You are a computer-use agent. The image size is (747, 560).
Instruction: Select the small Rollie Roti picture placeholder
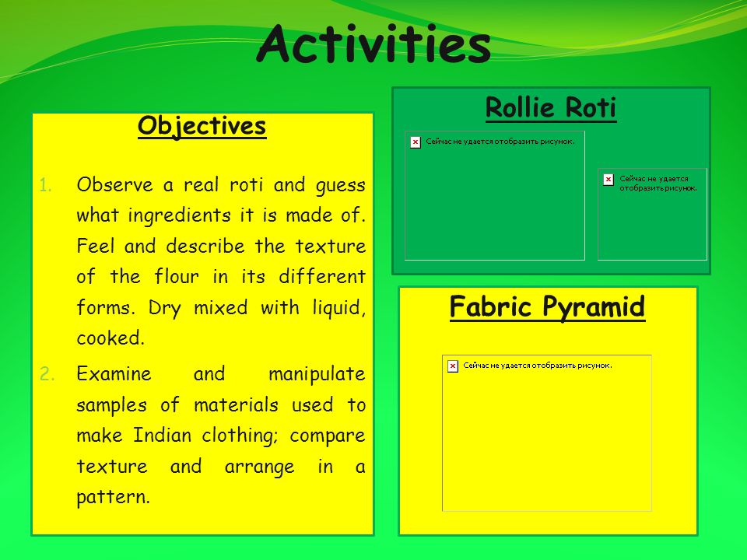click(x=652, y=215)
